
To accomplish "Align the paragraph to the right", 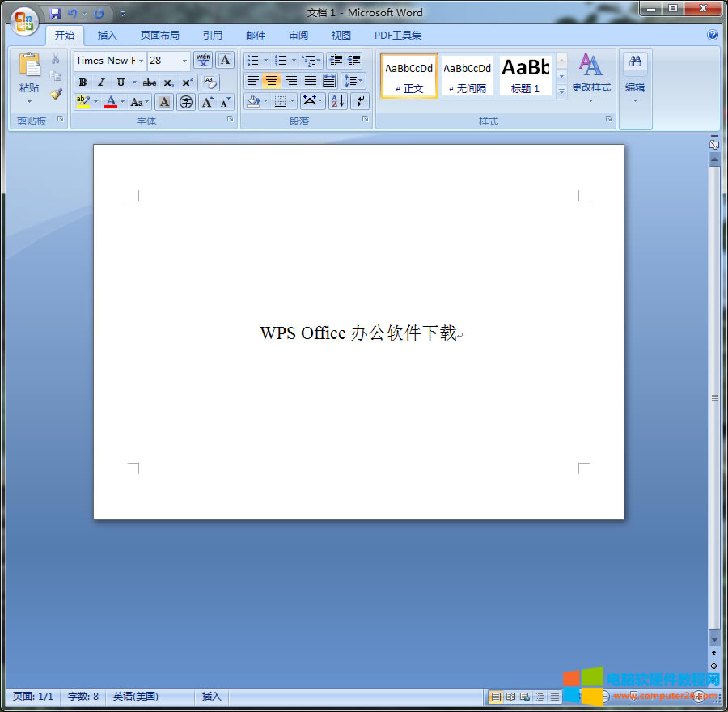I will coord(291,81).
